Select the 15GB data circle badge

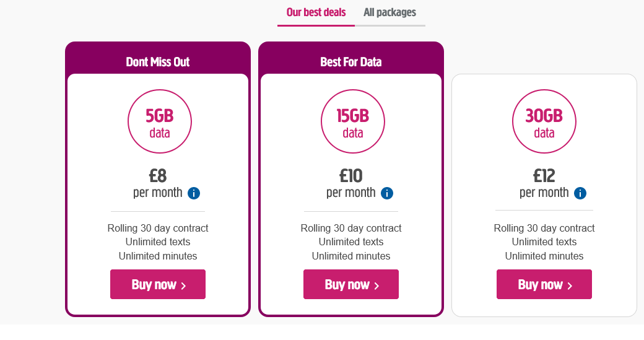[x=353, y=121]
